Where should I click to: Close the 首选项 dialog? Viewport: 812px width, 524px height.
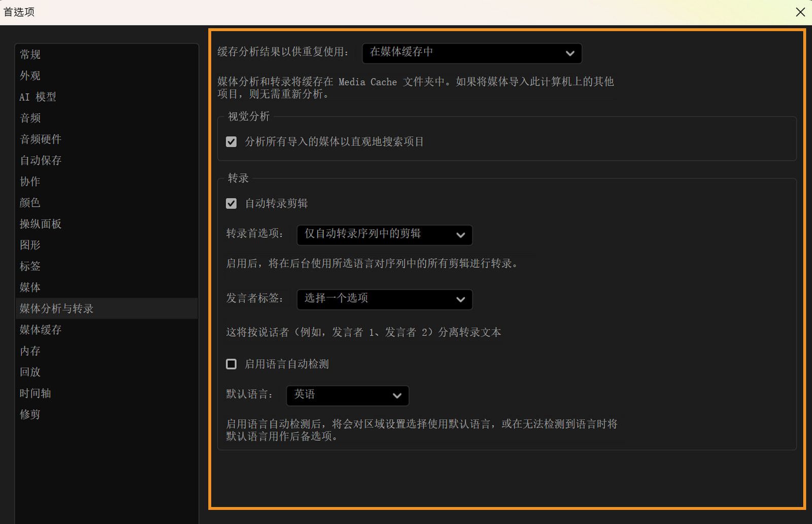pyautogui.click(x=800, y=12)
